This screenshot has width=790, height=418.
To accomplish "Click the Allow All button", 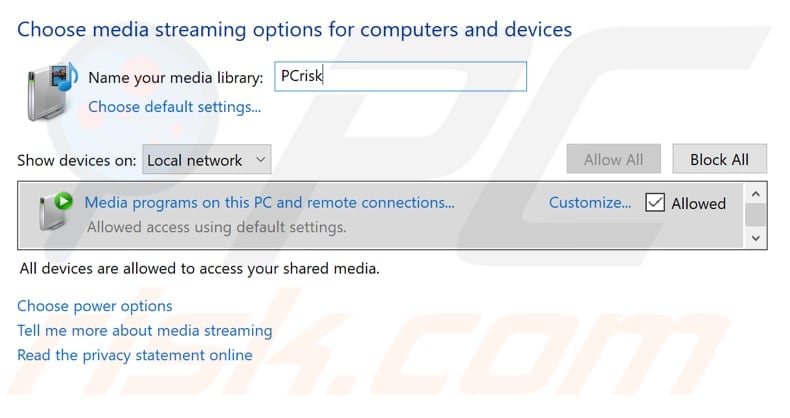I will 613,160.
